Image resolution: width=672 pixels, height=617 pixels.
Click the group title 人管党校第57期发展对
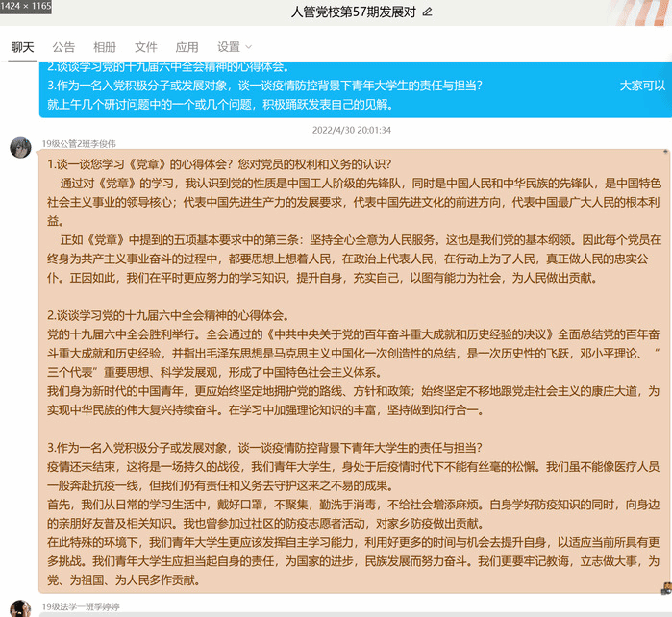click(353, 12)
